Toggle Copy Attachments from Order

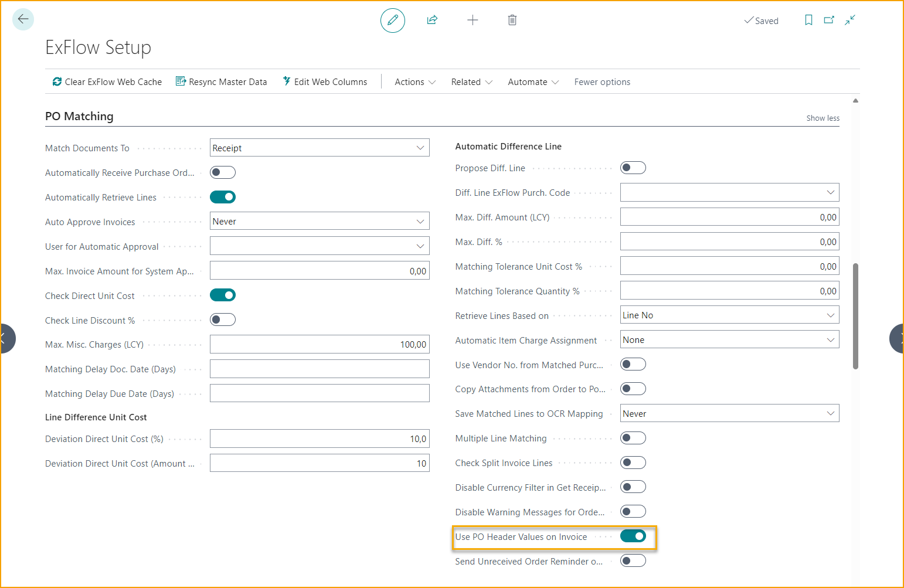click(x=633, y=389)
